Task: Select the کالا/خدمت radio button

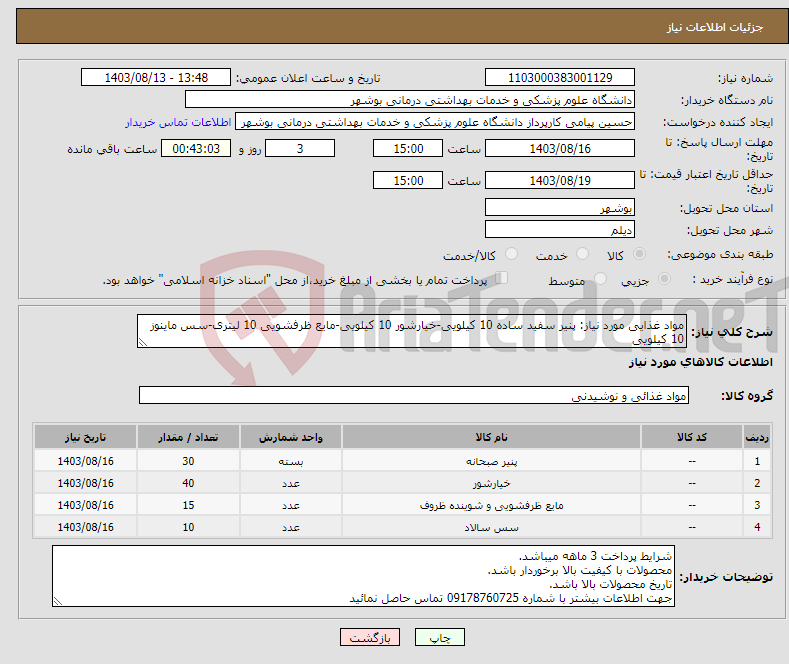Action: tap(511, 254)
